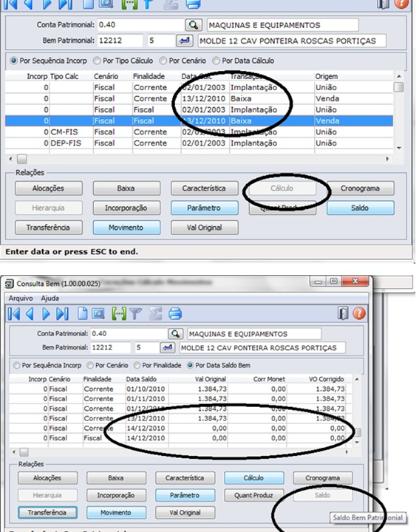Select row with Data Saldo 01/11/2010

pos(180,399)
